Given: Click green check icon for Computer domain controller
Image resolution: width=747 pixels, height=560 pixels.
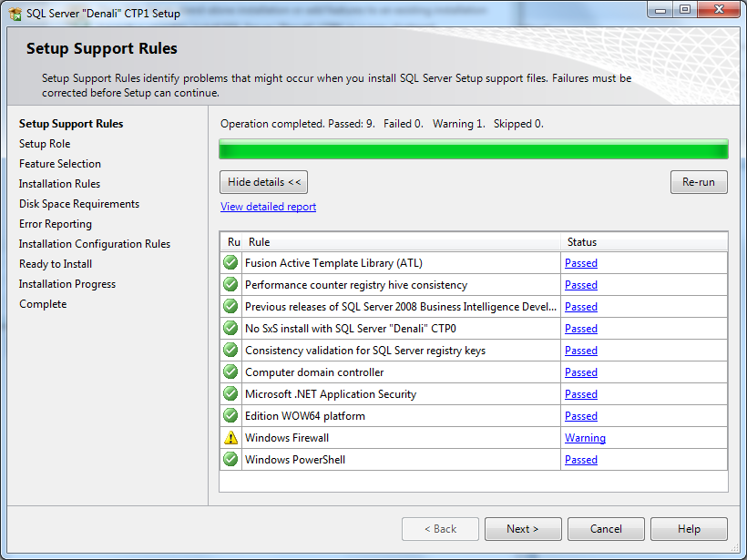Looking at the screenshot, I should tap(230, 372).
